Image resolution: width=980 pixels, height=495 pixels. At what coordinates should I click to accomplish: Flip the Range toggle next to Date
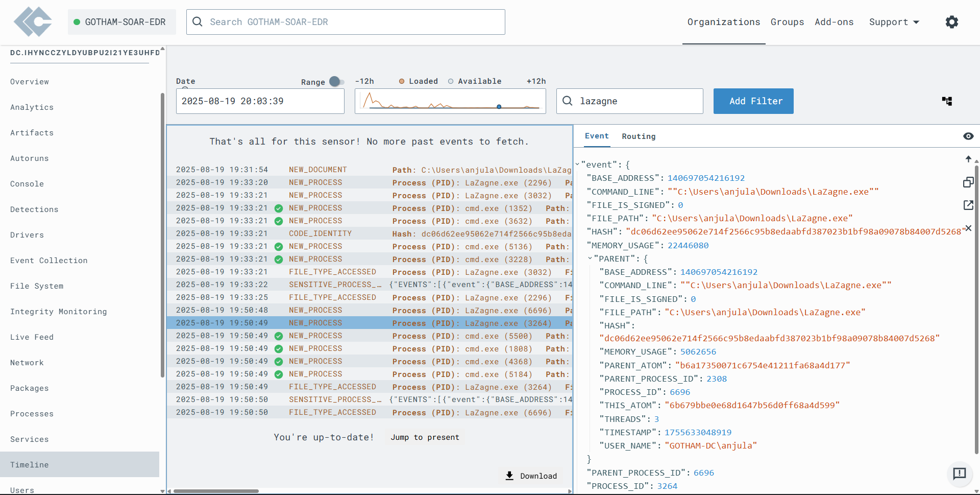coord(336,81)
